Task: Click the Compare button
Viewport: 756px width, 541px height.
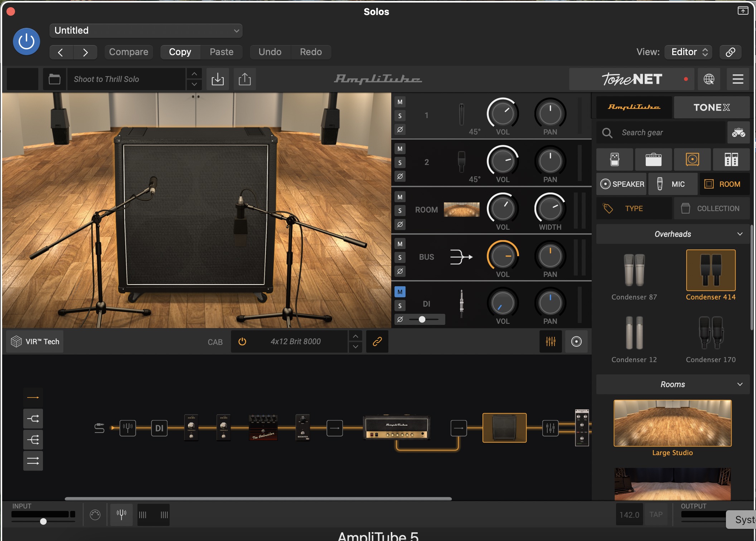Action: 129,52
